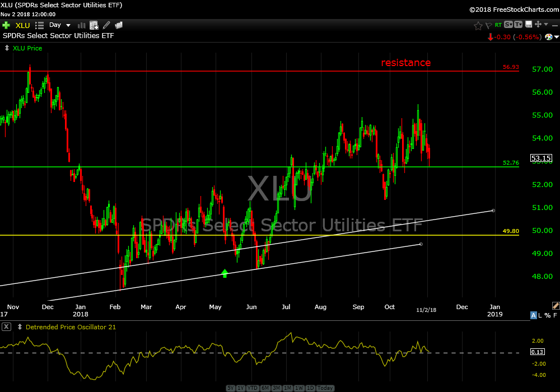Switch price scale to L (log) mode
Image resolution: width=560 pixels, height=392 pixels.
point(540,315)
